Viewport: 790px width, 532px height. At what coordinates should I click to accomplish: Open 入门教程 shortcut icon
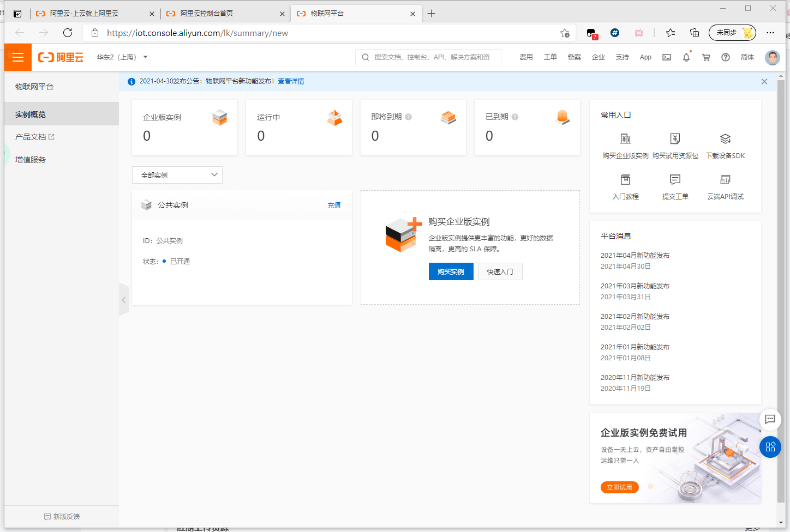coord(626,179)
